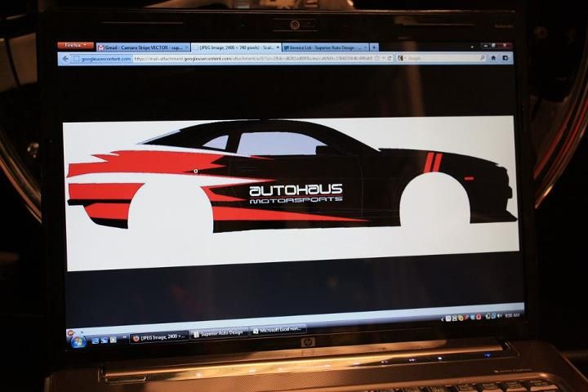
Task: Click the volume speaker tray icon
Action: 499,316
